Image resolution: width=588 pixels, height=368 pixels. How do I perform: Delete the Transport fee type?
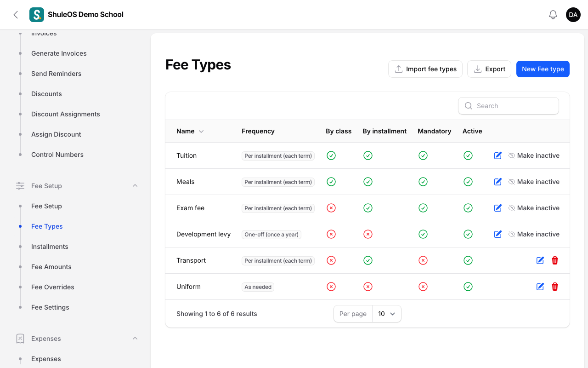(x=555, y=260)
